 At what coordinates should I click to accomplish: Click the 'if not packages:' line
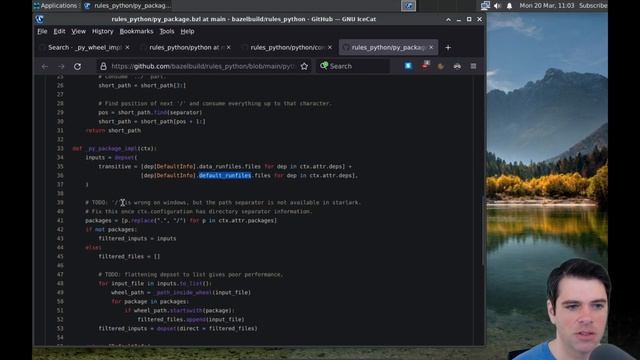click(x=111, y=229)
